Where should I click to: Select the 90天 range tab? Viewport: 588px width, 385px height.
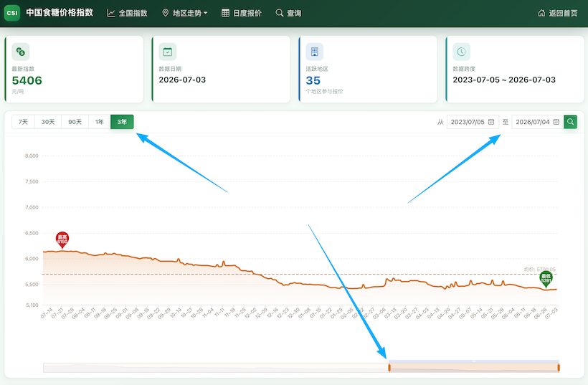(x=75, y=122)
